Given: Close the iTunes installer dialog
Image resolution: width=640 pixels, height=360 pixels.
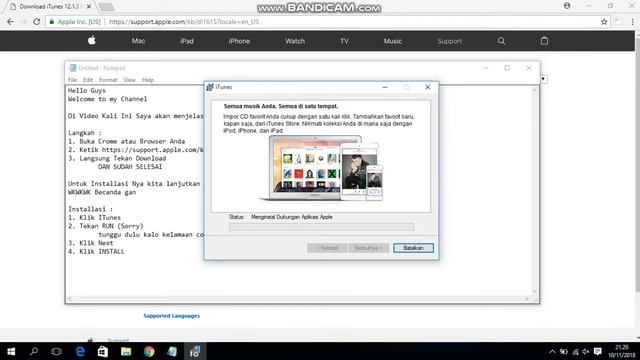Looking at the screenshot, I should [427, 87].
